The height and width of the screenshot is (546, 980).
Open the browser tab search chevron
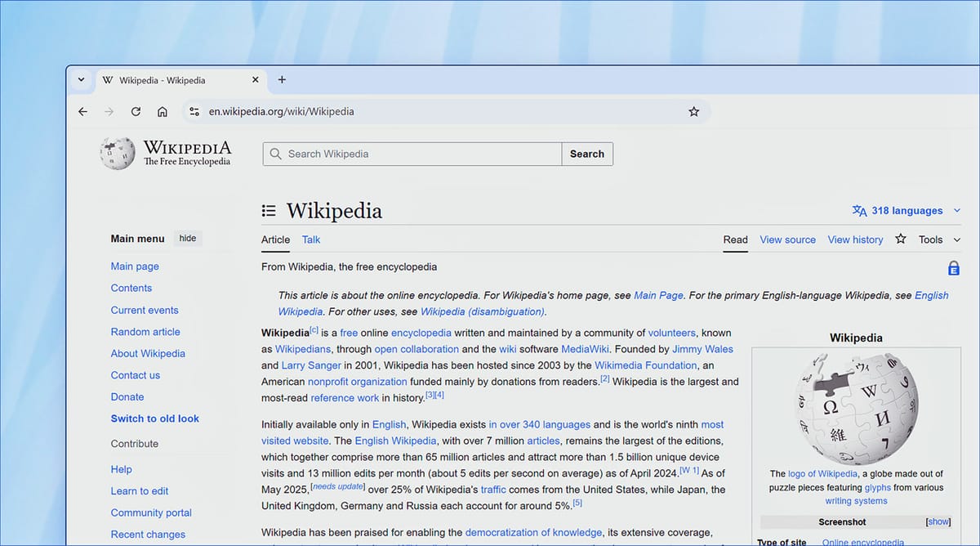(x=81, y=79)
